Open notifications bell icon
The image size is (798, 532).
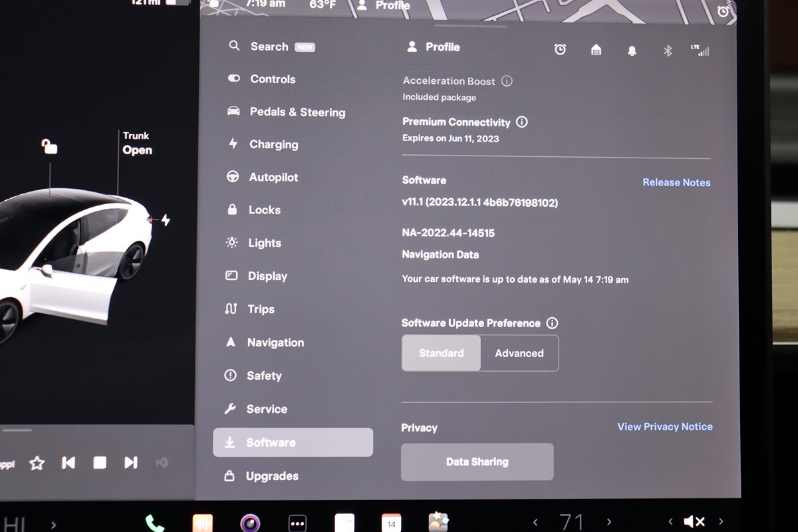point(632,51)
